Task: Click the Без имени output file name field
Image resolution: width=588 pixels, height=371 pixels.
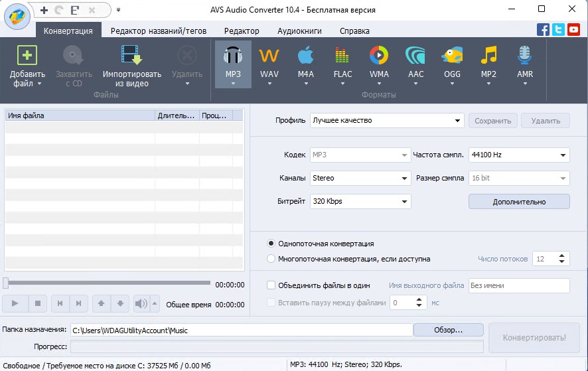Action: (519, 285)
